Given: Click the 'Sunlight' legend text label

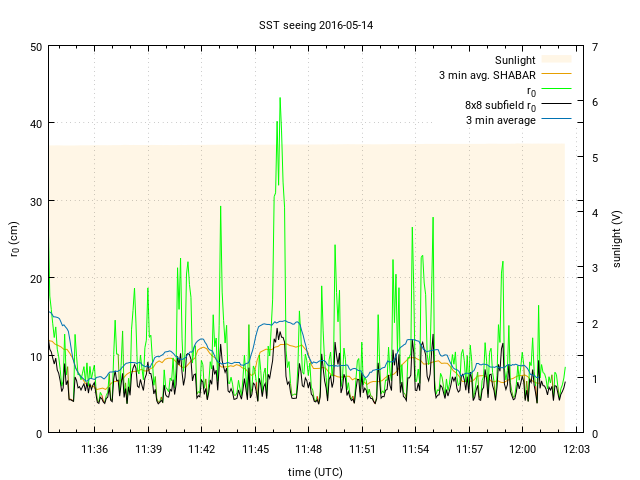Looking at the screenshot, I should (515, 60).
